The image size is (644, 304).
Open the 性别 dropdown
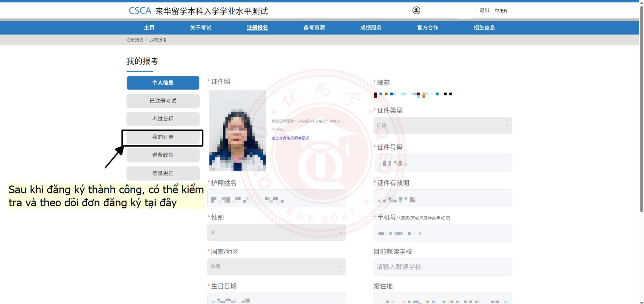click(277, 232)
